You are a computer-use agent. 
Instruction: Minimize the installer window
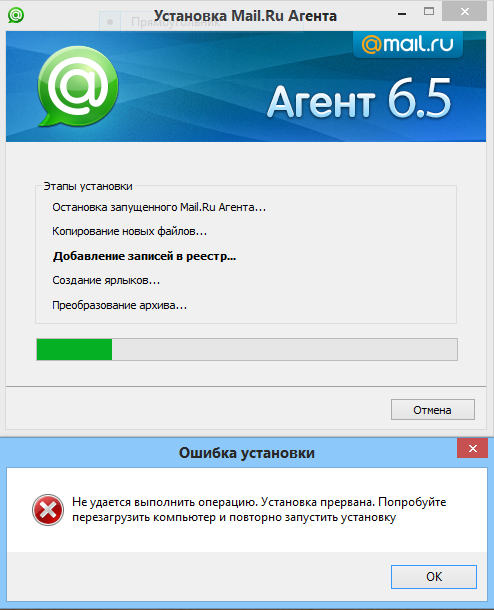point(402,13)
